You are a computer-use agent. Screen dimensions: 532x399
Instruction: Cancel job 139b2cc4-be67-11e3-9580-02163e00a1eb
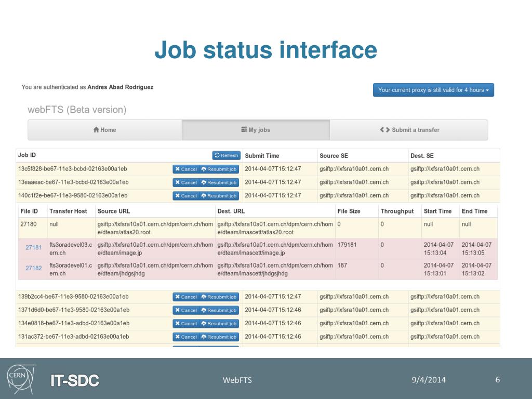click(x=185, y=297)
